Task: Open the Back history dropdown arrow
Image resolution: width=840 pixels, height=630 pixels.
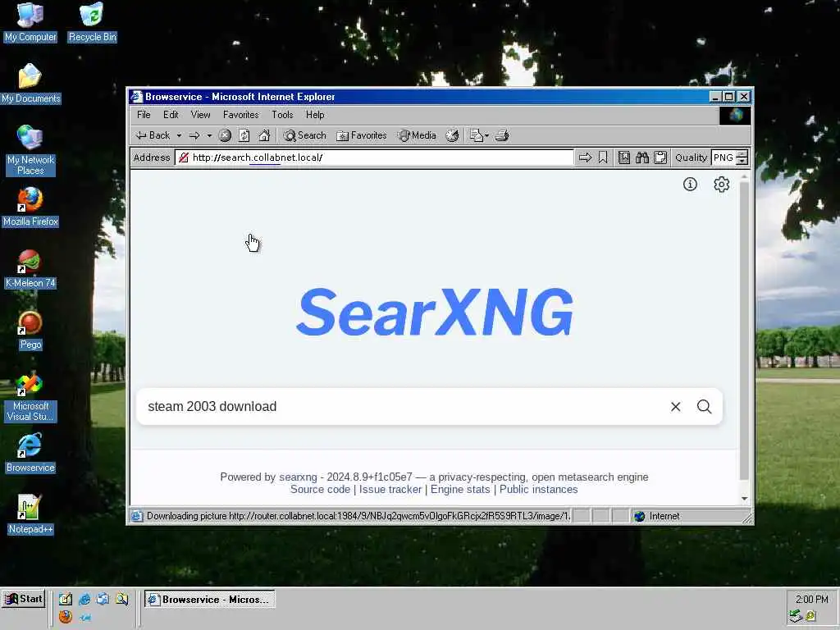Action: [x=179, y=135]
